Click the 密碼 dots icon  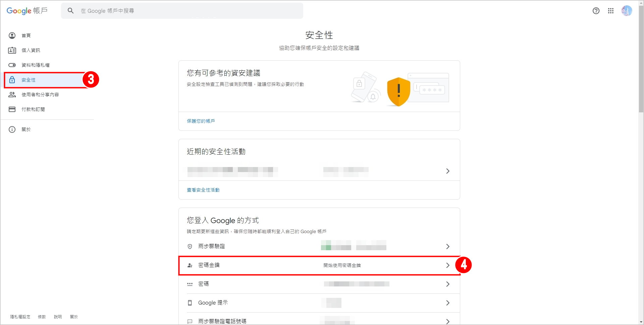point(190,284)
